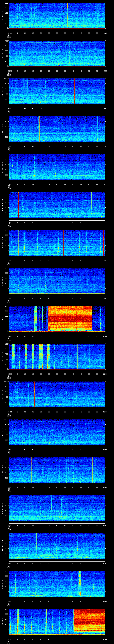Screen dimensions: 114x644
Task: Select the 9:16:00 start time label
Action: 9,601
